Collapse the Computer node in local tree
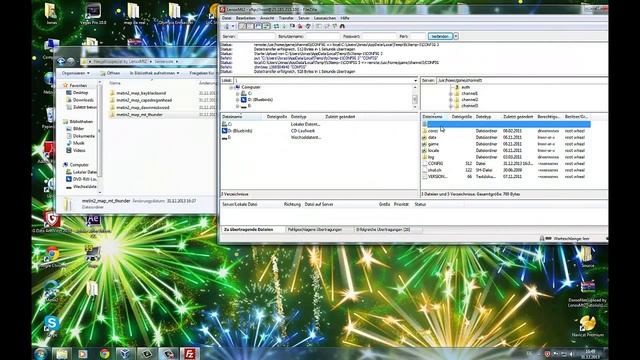 [231, 87]
